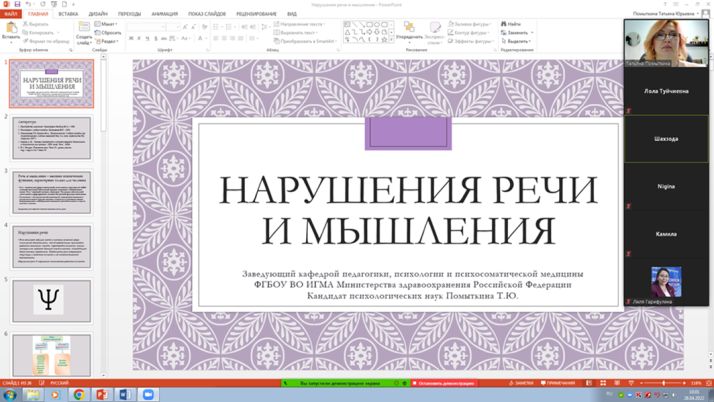Open the Shape Fill (Заливка фигуры) dropdown
The width and height of the screenshot is (714, 402).
(470, 24)
